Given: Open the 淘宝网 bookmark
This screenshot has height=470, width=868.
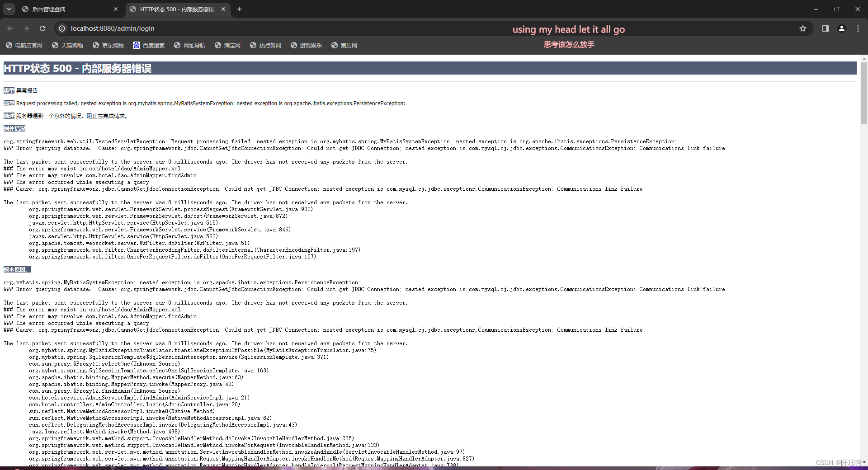Looking at the screenshot, I should pos(227,45).
